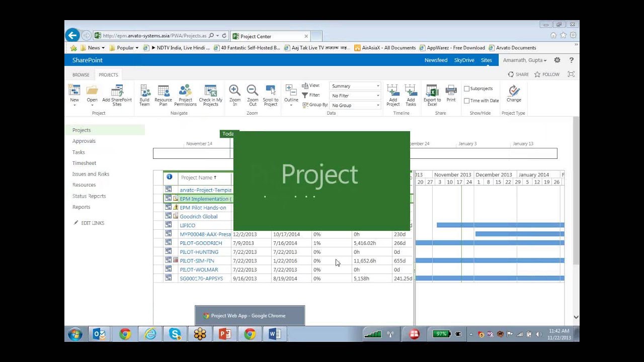Open the SkyDrive link

click(x=464, y=60)
